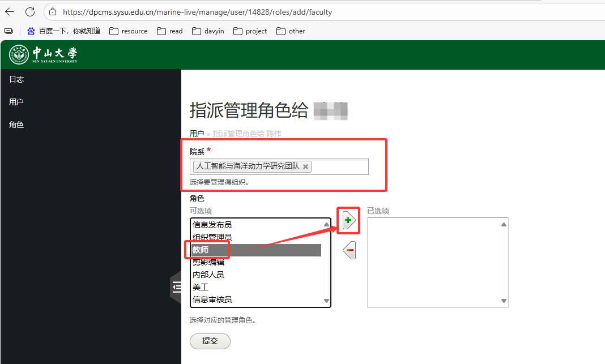Screen dimensions: 605x364
Task: Select 信息发布员 in available roles
Action: (x=212, y=225)
